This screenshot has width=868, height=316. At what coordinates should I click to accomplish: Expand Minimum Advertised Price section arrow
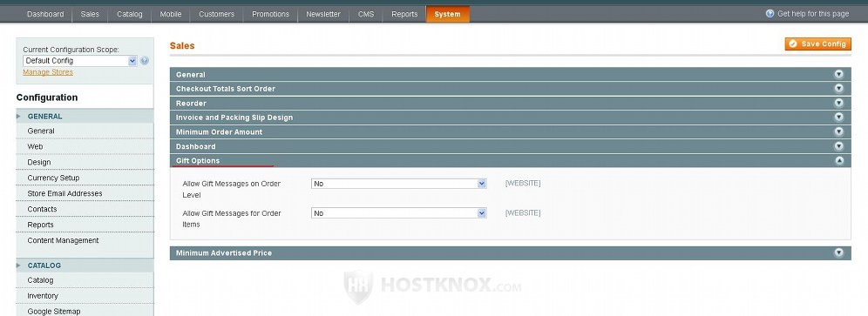[x=838, y=253]
